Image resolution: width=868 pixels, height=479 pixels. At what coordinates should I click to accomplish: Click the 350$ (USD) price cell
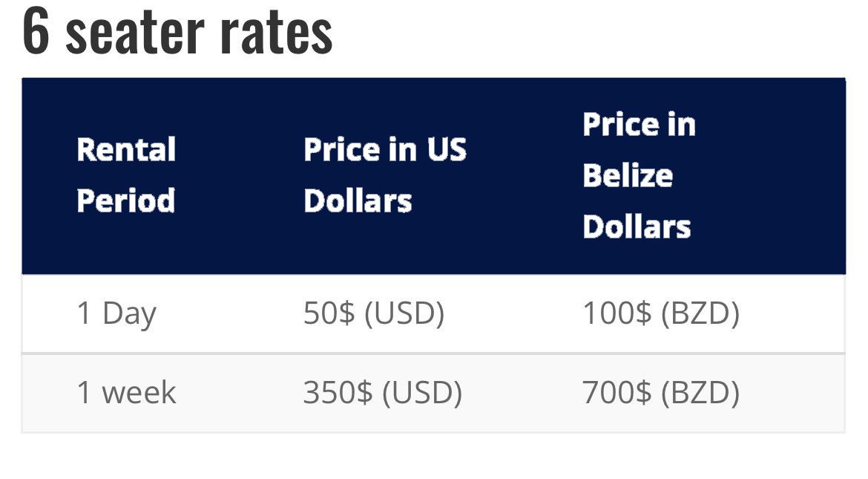coord(383,393)
